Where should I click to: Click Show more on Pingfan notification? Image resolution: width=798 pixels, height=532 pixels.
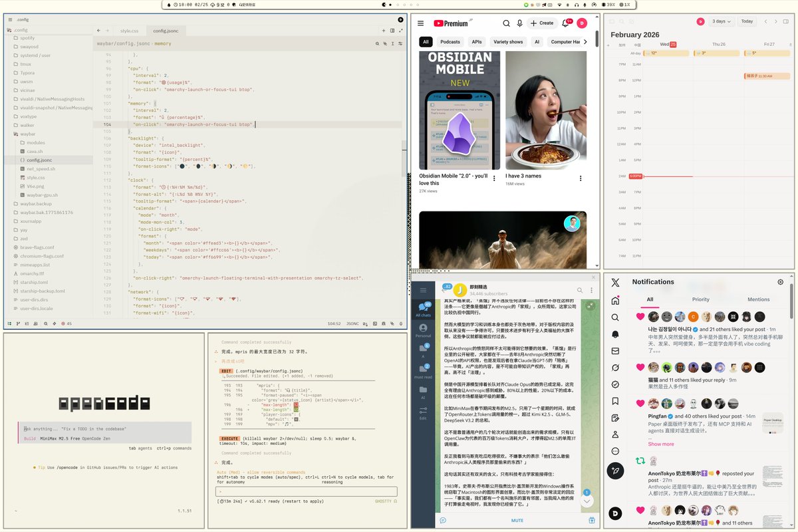click(661, 444)
